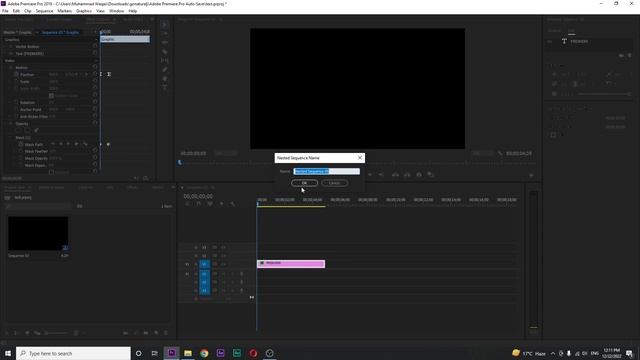Add a marker in the timeline
The width and height of the screenshot is (640, 360).
point(221,204)
